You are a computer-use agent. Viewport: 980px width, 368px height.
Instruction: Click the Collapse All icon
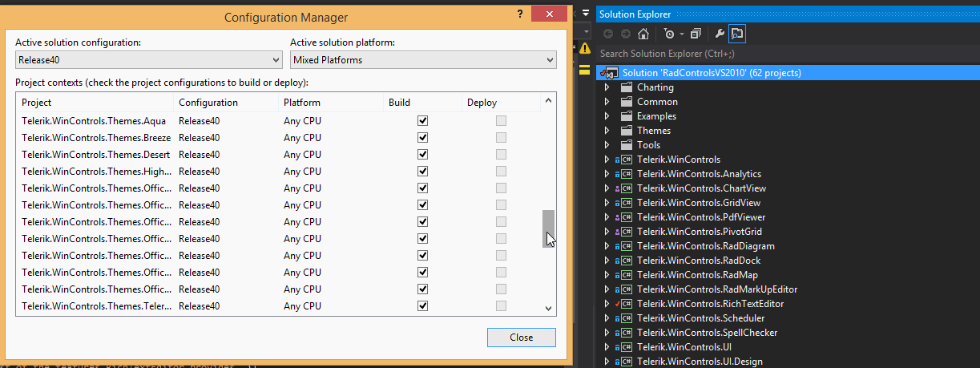(696, 34)
